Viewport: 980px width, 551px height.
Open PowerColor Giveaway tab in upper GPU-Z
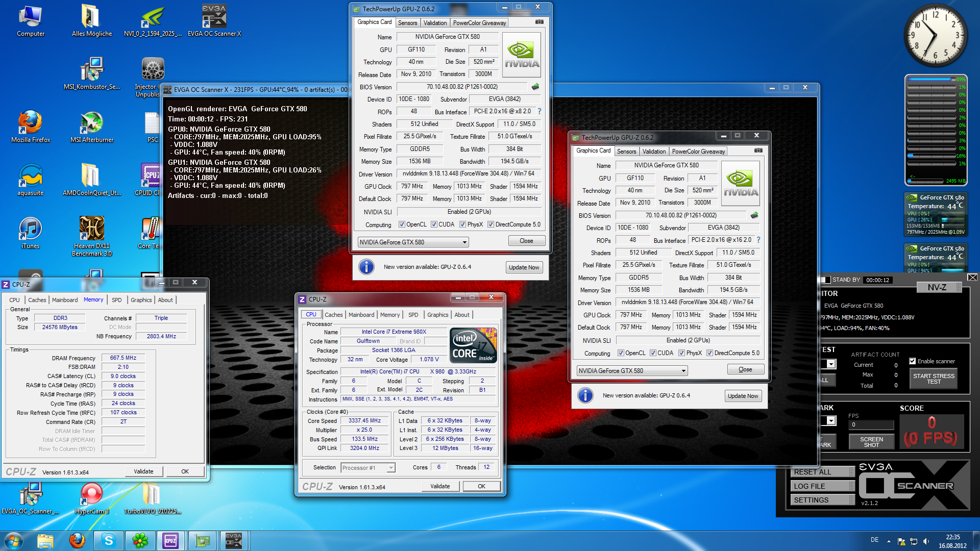click(x=479, y=23)
